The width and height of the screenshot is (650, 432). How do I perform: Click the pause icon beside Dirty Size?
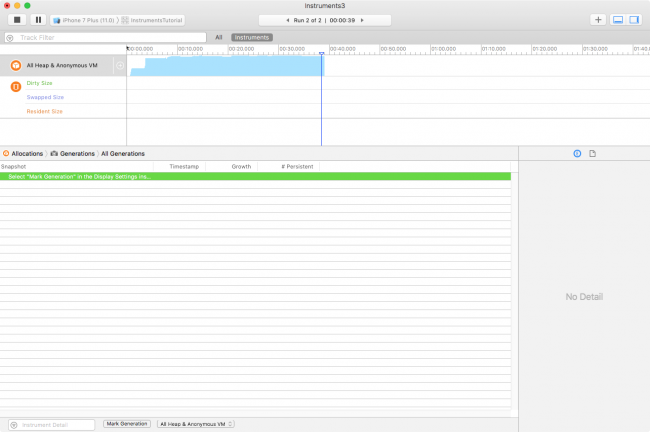15,86
